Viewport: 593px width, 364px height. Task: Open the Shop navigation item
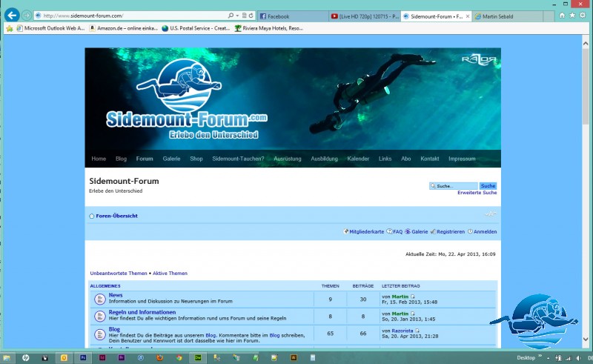[196, 159]
